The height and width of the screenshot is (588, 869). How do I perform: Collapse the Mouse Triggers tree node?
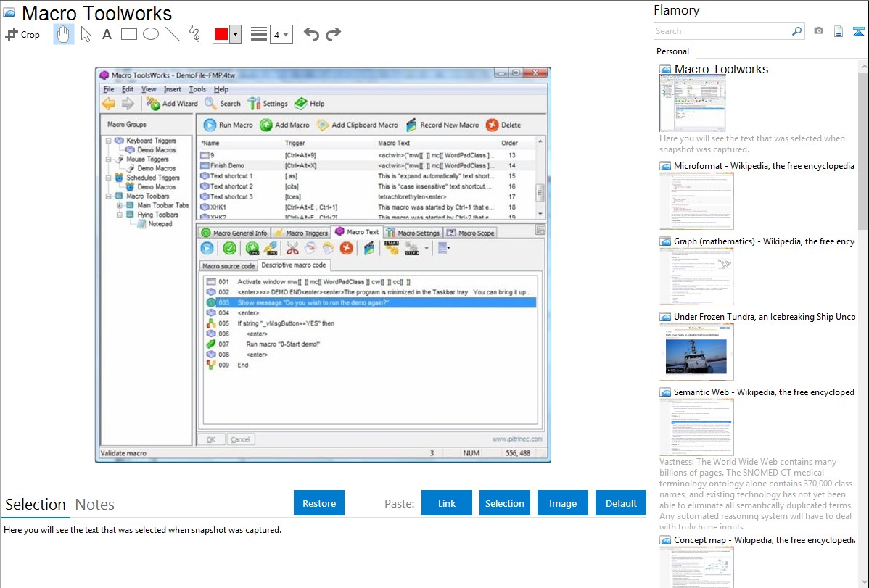point(109,159)
